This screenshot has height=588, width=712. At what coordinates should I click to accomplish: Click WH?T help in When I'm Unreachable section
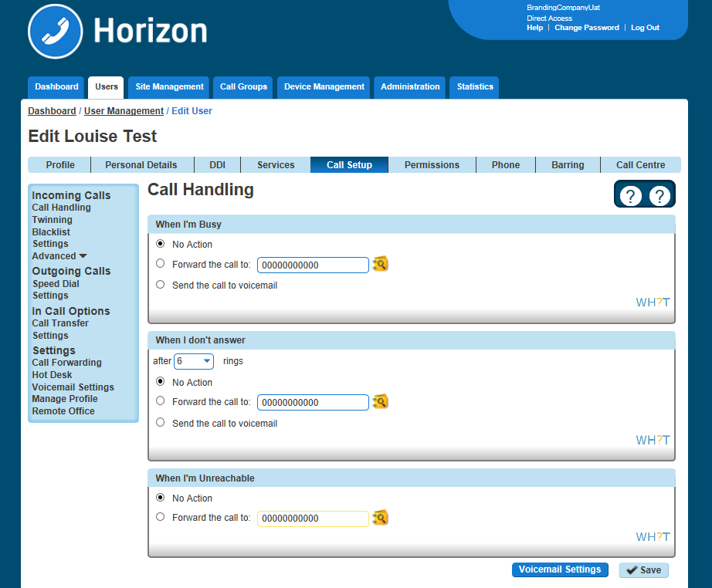click(x=653, y=537)
